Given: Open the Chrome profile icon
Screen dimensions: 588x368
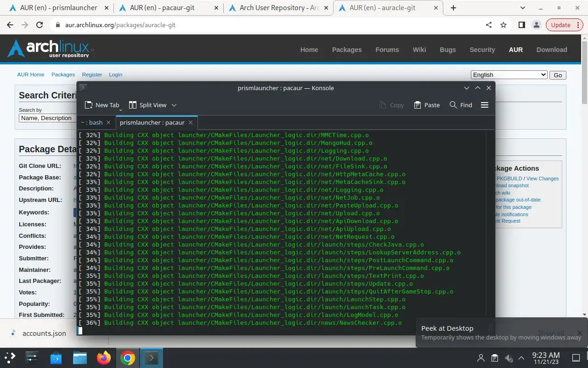Looking at the screenshot, I should point(536,25).
